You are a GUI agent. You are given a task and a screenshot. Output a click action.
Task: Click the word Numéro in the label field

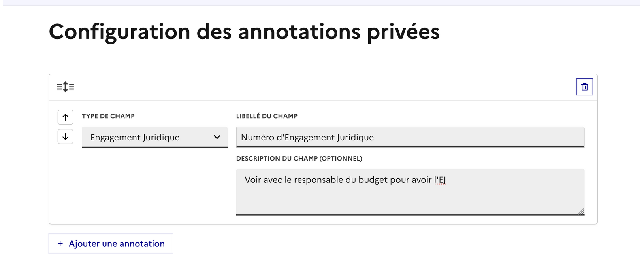point(258,137)
